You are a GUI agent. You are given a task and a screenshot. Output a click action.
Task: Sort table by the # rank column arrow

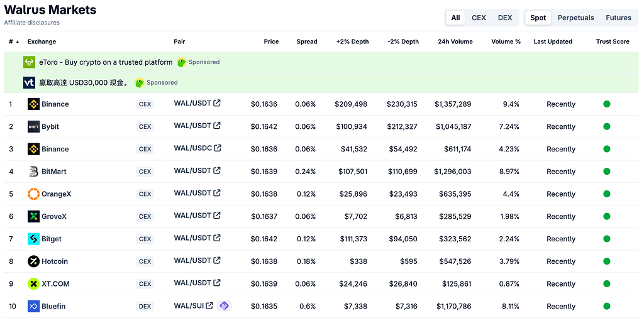(x=17, y=41)
